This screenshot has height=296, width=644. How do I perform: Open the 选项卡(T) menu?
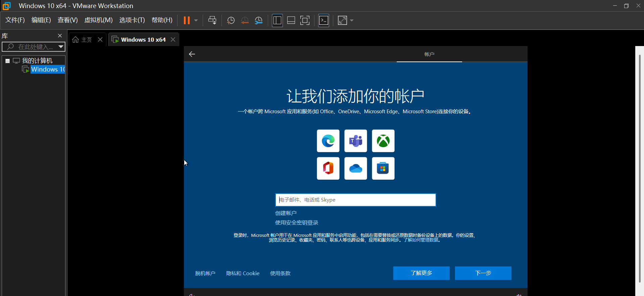click(x=132, y=20)
